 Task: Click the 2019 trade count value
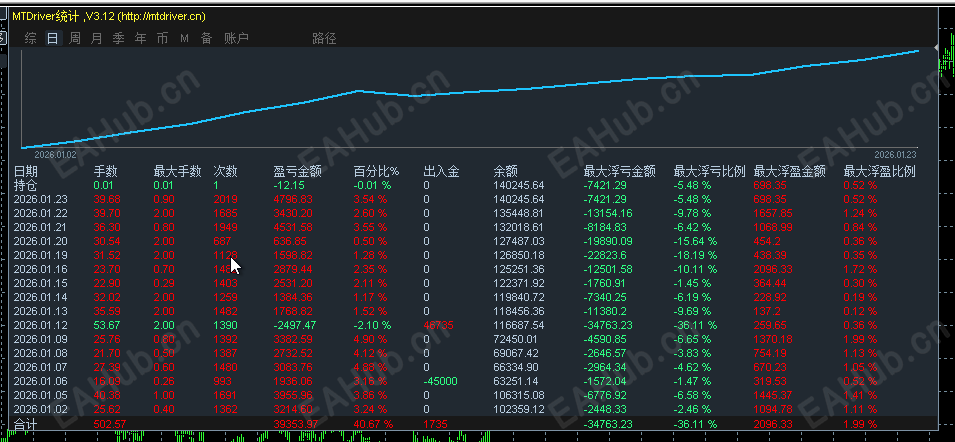point(225,199)
